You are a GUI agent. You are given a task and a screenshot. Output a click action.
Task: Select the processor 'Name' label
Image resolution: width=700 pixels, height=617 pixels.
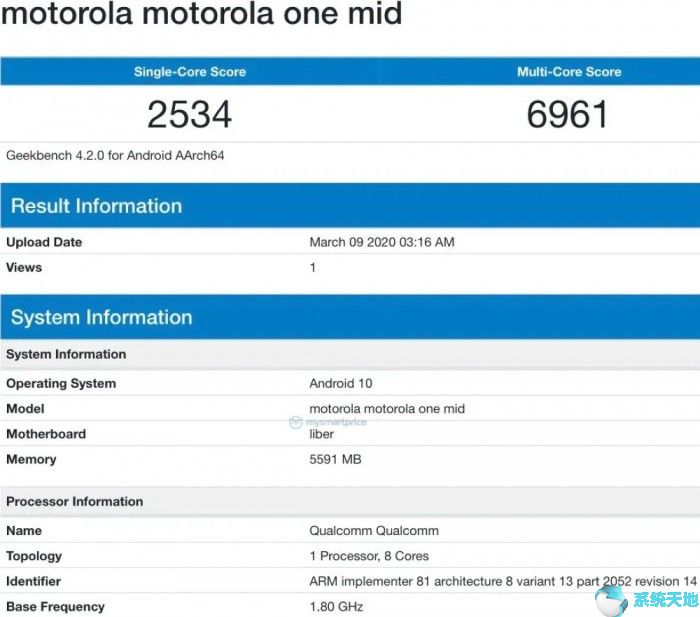[x=24, y=531]
